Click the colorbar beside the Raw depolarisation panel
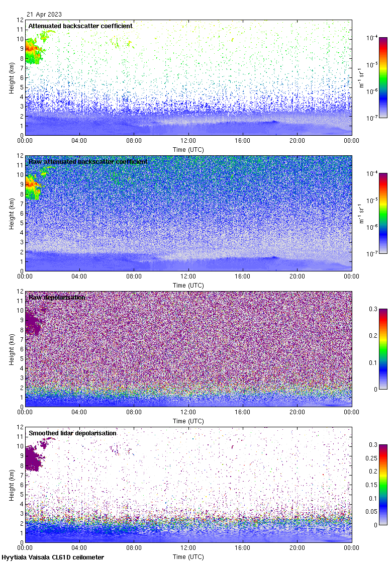Image resolution: width=392 pixels, height=563 pixels. click(x=383, y=349)
